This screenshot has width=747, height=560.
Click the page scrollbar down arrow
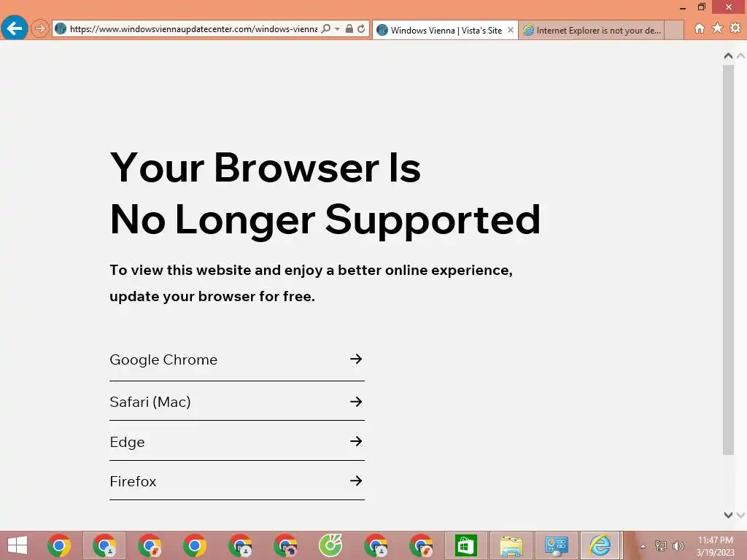728,515
